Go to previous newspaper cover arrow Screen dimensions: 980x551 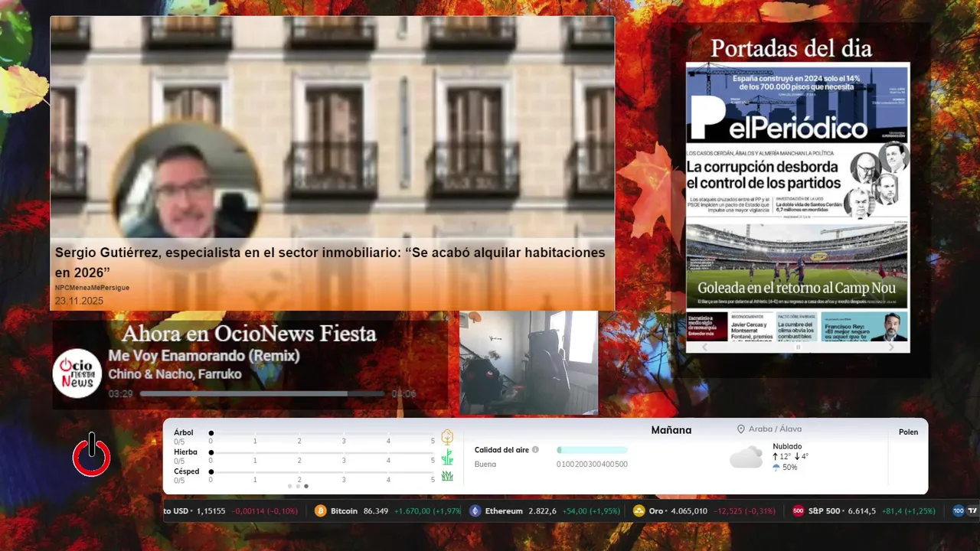click(704, 347)
